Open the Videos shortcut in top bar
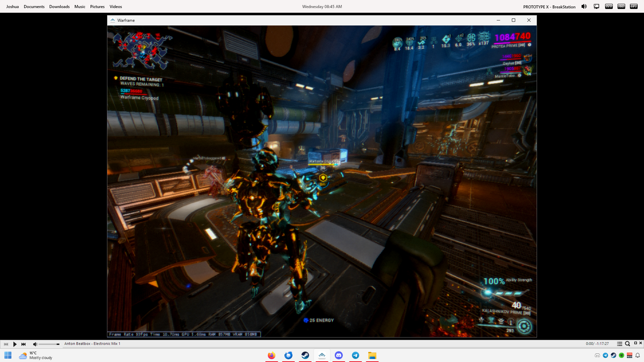Screen dimensions: 644x362 [x=116, y=6]
